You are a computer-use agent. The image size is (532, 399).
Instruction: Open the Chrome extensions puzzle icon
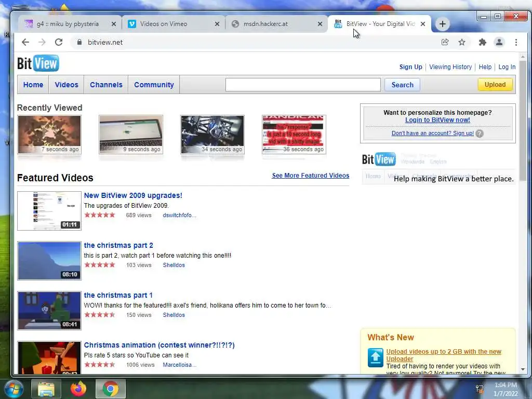(483, 42)
